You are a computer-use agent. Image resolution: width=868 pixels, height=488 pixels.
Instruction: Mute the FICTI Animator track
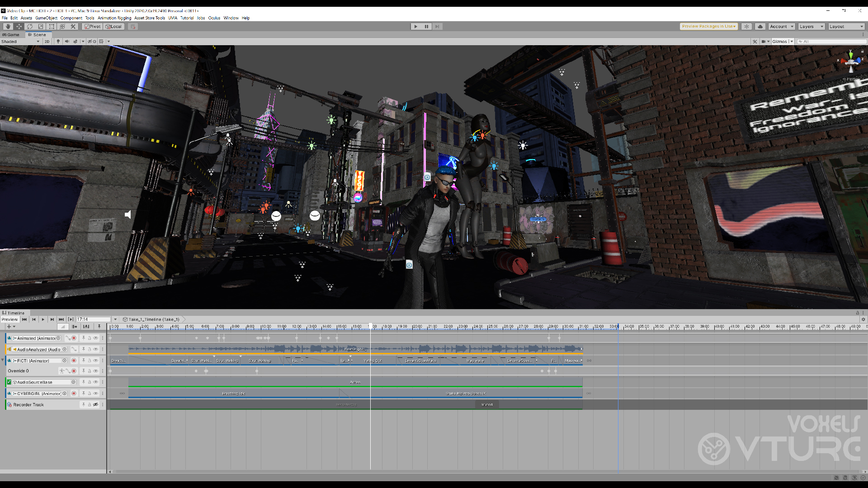coord(95,361)
